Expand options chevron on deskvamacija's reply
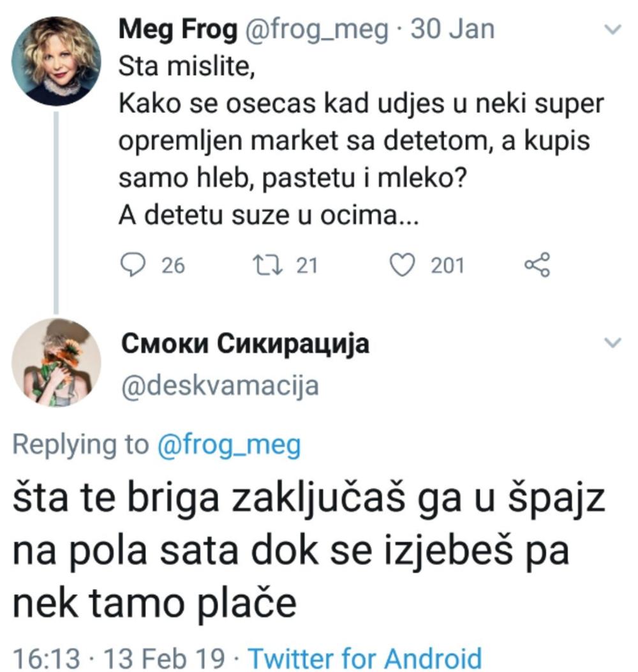 tap(612, 343)
